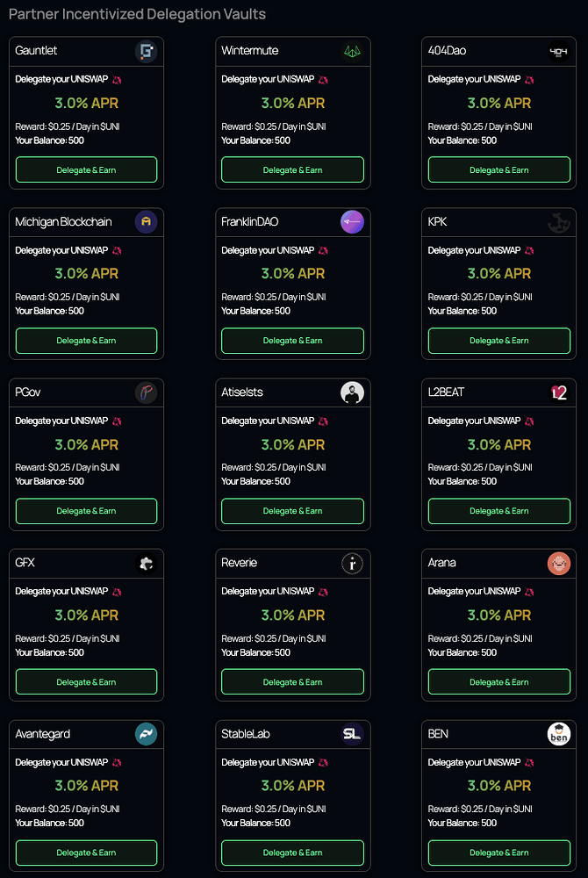
Task: Click the GFX logo icon
Action: [147, 563]
